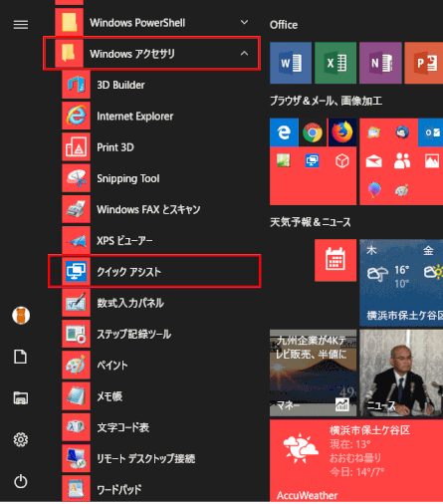This screenshot has width=443, height=504.
Task: Open the PowerPoint tile
Action: [x=424, y=63]
